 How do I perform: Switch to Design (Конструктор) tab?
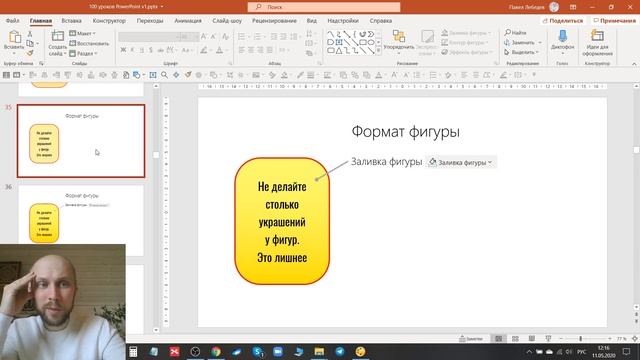pyautogui.click(x=109, y=20)
